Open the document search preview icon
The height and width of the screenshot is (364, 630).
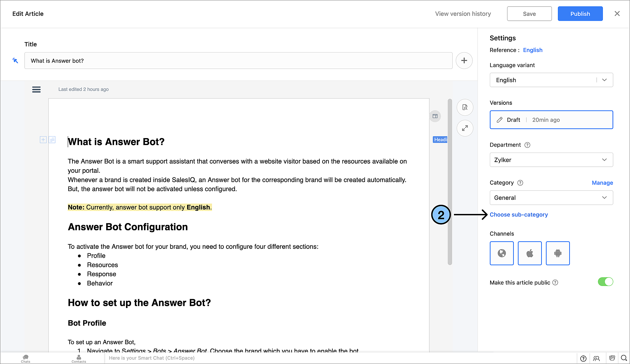point(465,107)
